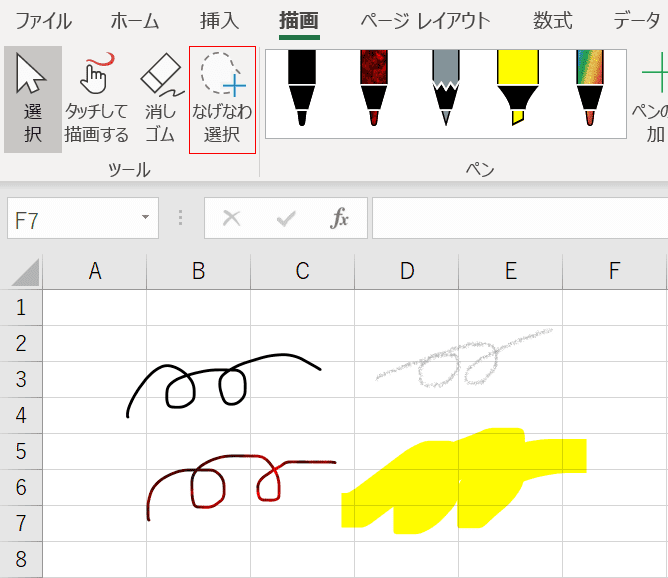Pick the red galaxy pen
Viewport: 668px width, 578px height.
tap(374, 88)
